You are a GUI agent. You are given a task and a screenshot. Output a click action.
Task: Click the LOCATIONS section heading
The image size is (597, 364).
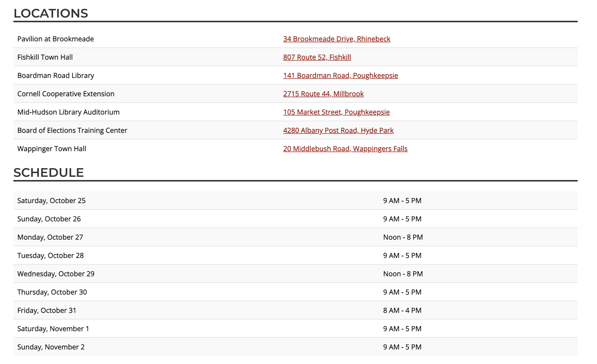pos(51,13)
